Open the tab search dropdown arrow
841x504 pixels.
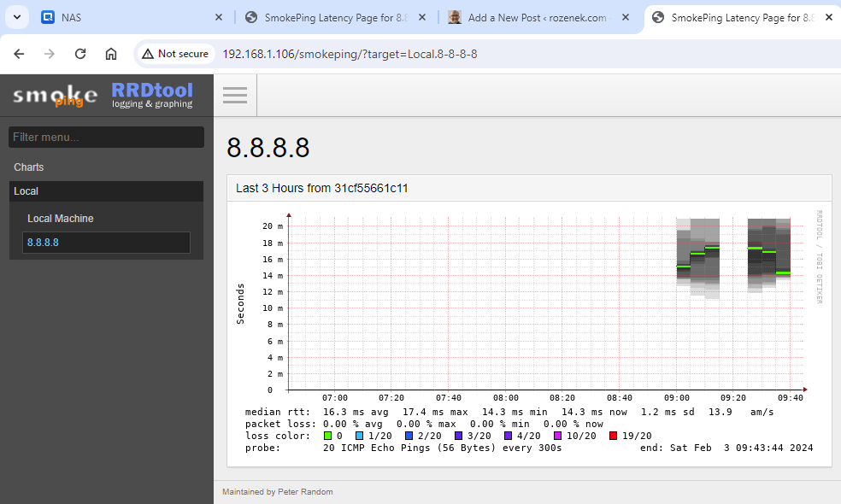pyautogui.click(x=17, y=17)
